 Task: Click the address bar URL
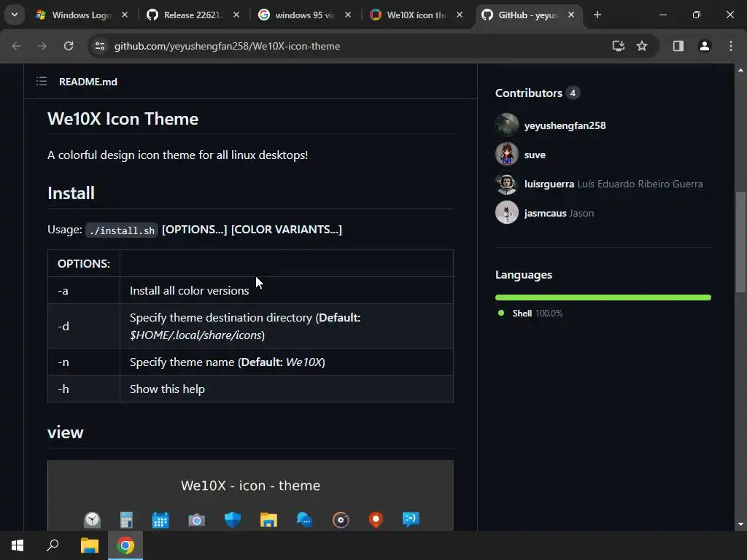228,46
